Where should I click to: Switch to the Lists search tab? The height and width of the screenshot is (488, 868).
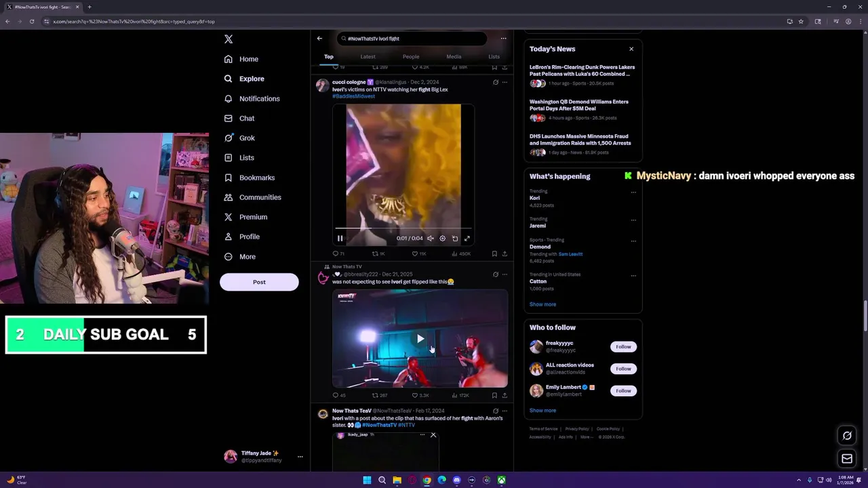494,57
